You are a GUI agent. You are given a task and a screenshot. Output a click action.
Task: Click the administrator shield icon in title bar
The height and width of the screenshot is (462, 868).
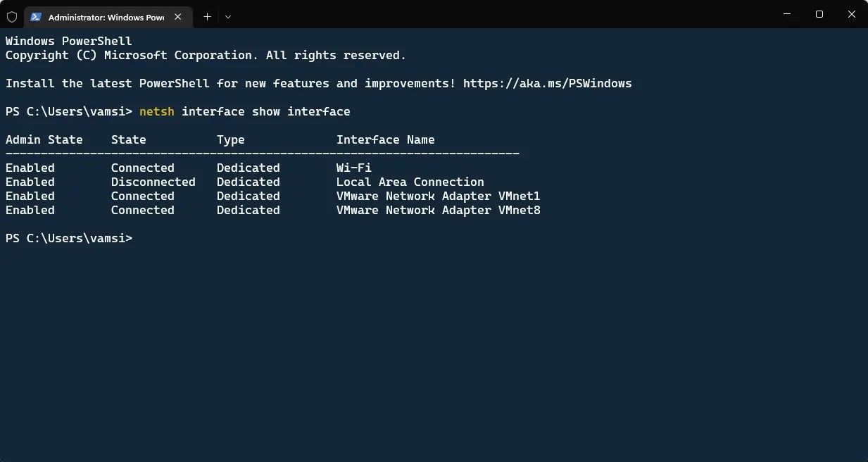click(12, 17)
